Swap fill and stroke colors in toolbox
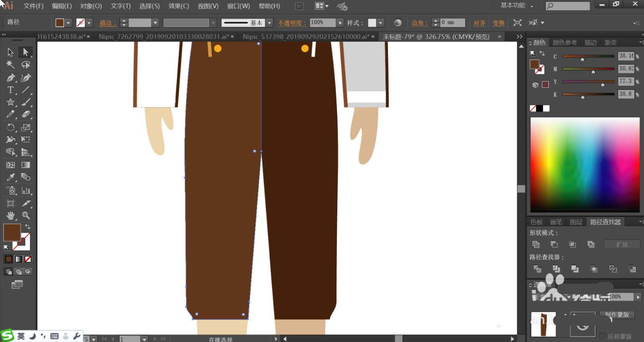The height and width of the screenshot is (342, 644). pos(28,227)
